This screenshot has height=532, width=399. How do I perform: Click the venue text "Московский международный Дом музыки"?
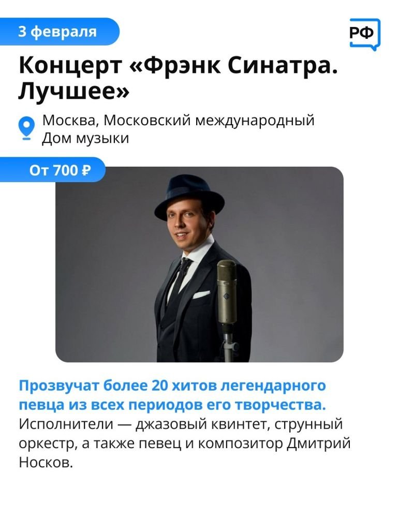click(178, 129)
